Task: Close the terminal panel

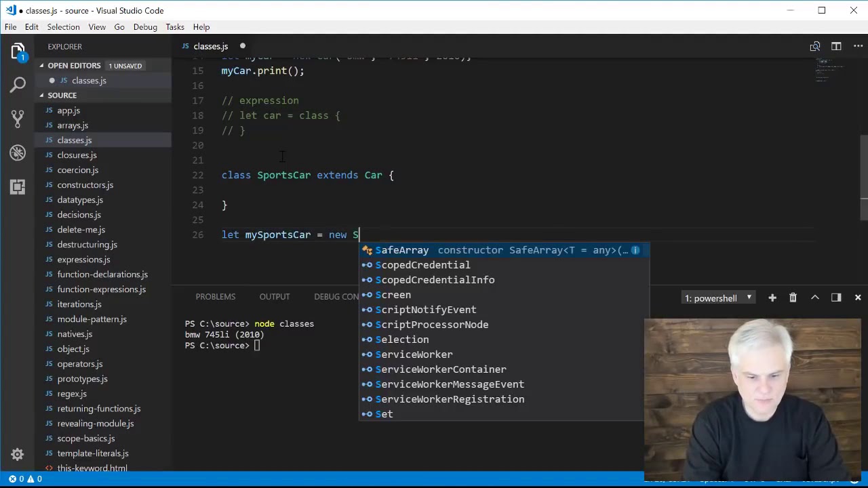Action: point(858,298)
